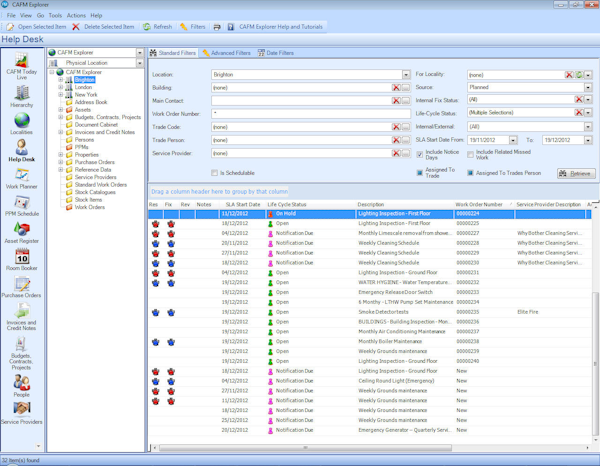The width and height of the screenshot is (600, 466).
Task: Click the print icon in the toolbar
Action: pos(217,27)
